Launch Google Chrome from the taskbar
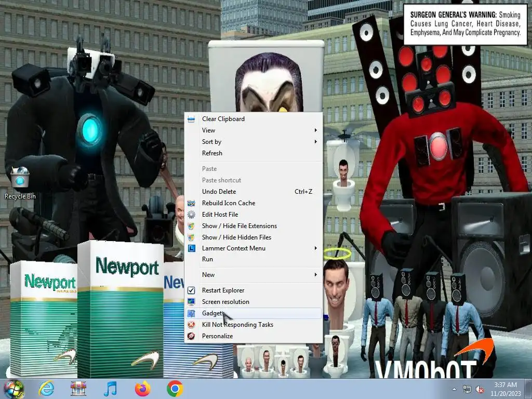Image resolution: width=532 pixels, height=399 pixels. pos(175,389)
